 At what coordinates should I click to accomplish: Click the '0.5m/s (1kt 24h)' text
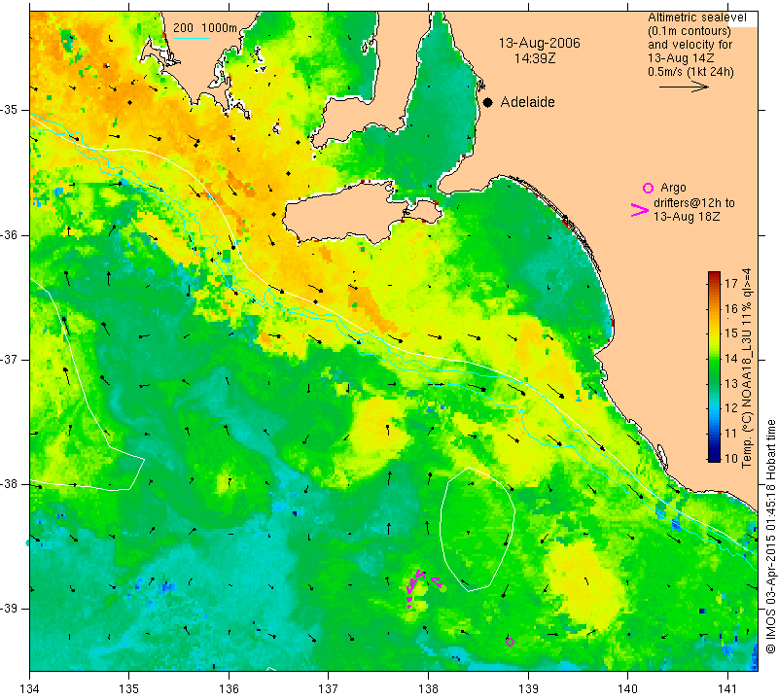pos(690,72)
